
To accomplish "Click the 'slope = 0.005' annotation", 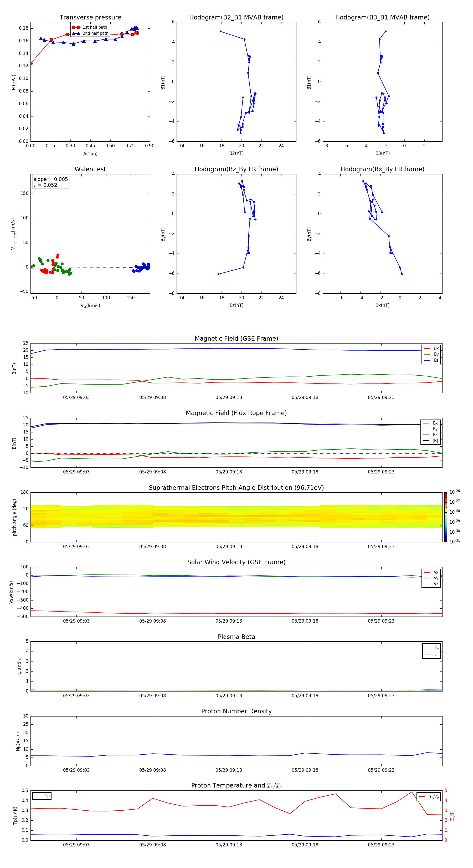I will [51, 179].
